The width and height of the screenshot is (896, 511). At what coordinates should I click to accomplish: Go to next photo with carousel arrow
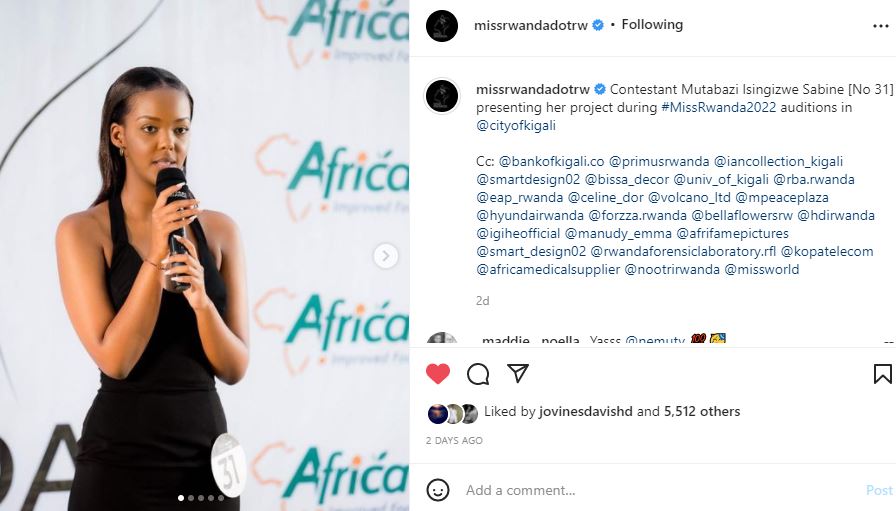coord(386,256)
